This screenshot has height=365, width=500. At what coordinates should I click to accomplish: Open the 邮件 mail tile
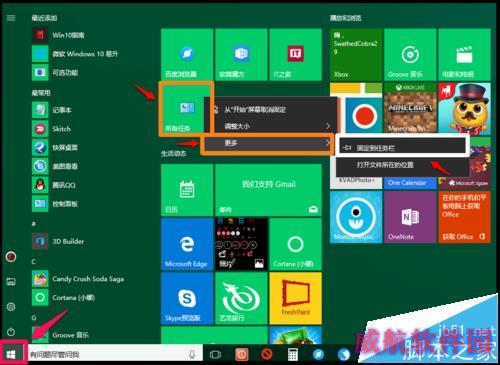tap(268, 190)
